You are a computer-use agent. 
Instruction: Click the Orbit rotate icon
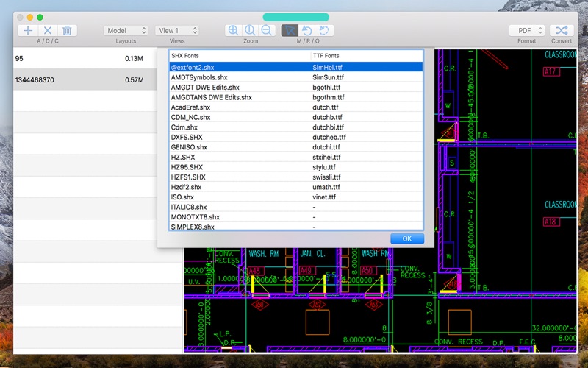[x=324, y=30]
